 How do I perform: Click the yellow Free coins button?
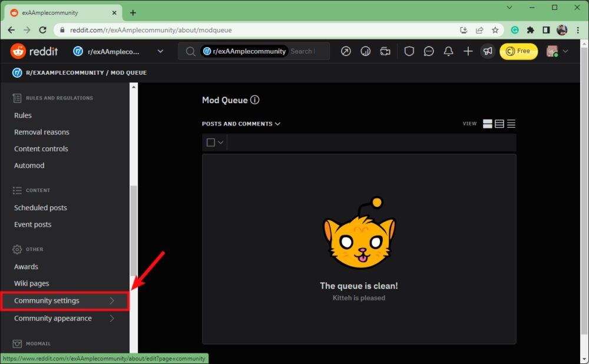518,51
